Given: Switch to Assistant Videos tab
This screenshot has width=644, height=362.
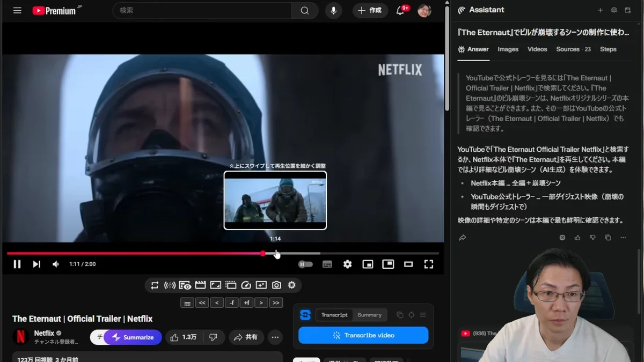Looking at the screenshot, I should (x=537, y=49).
